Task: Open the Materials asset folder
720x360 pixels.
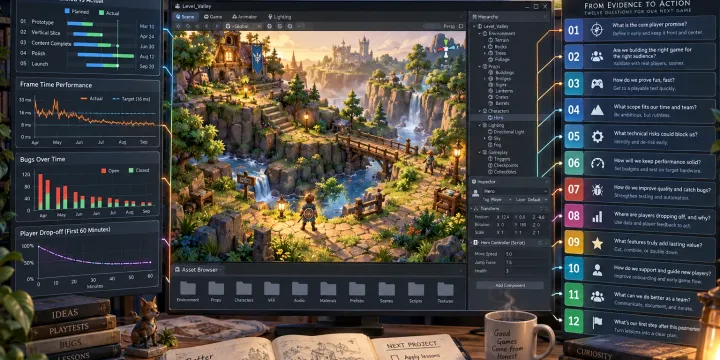Action: 328,291
